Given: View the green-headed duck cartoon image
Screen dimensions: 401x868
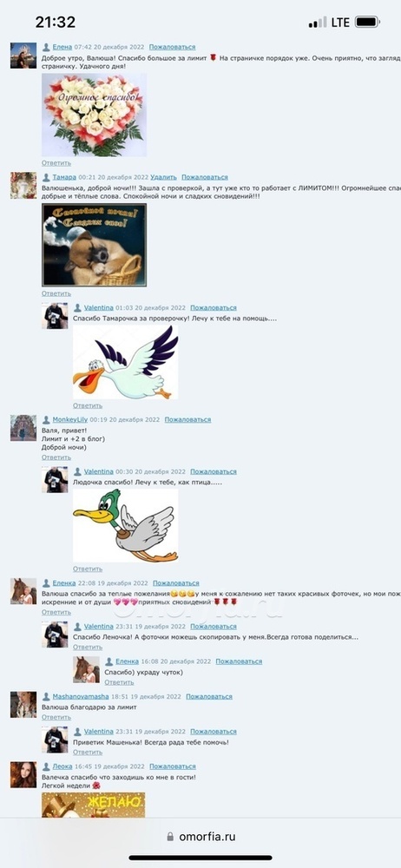Looking at the screenshot, I should 126,526.
